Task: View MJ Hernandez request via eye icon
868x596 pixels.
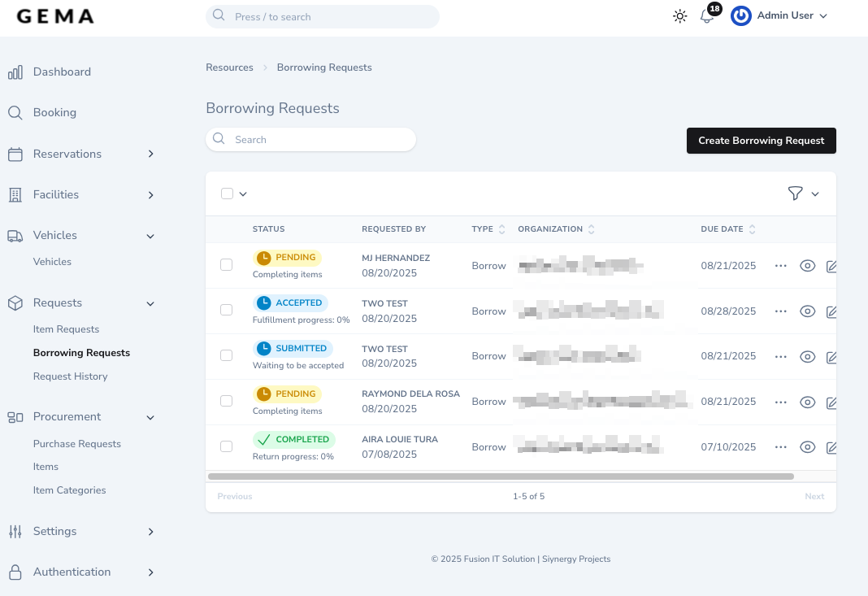Action: tap(807, 266)
